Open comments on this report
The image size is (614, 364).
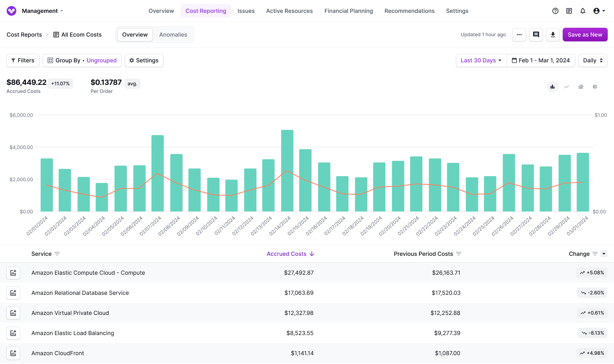coord(536,35)
